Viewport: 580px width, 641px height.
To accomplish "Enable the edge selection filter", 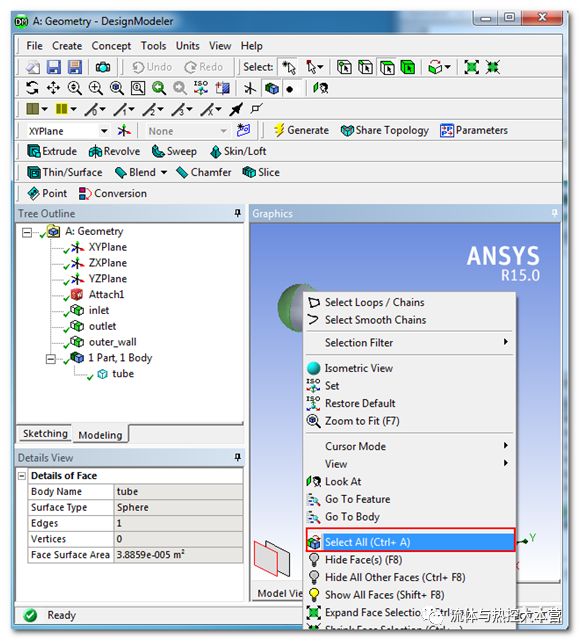I will (x=365, y=67).
